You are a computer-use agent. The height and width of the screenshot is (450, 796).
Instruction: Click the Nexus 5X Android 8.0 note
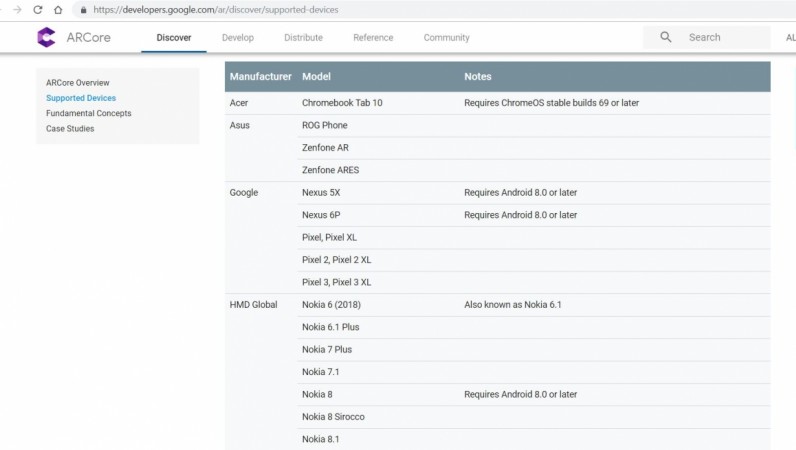pos(520,193)
